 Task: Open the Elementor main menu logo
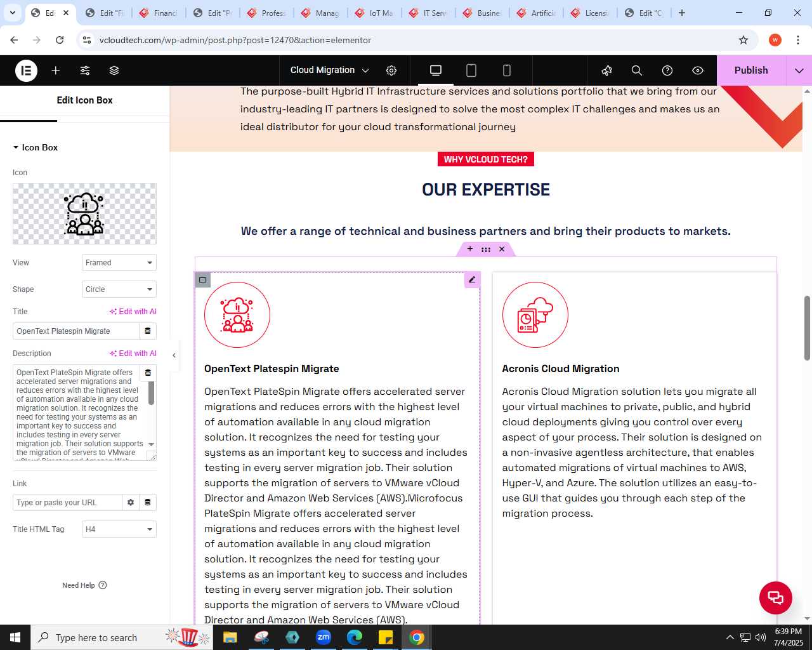pos(26,70)
